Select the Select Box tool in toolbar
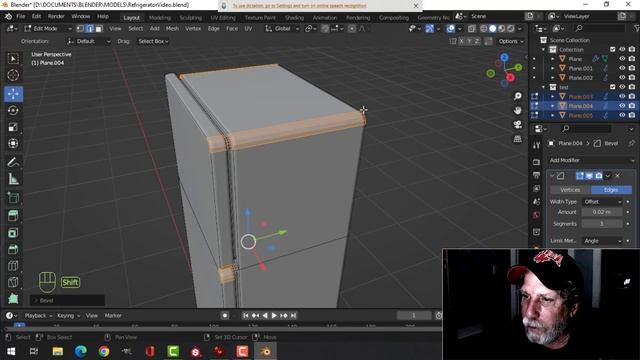The image size is (640, 360). [x=13, y=59]
